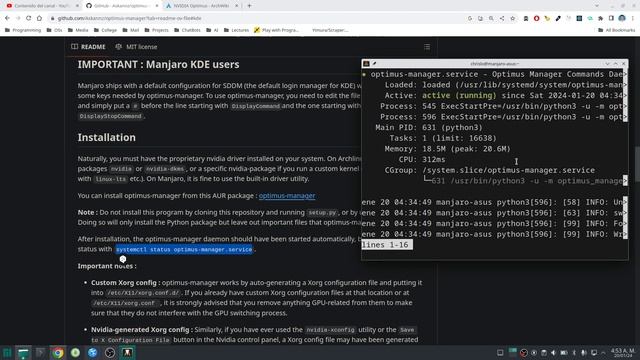This screenshot has height=360, width=640.
Task: Open the browser home page
Action: [39, 18]
